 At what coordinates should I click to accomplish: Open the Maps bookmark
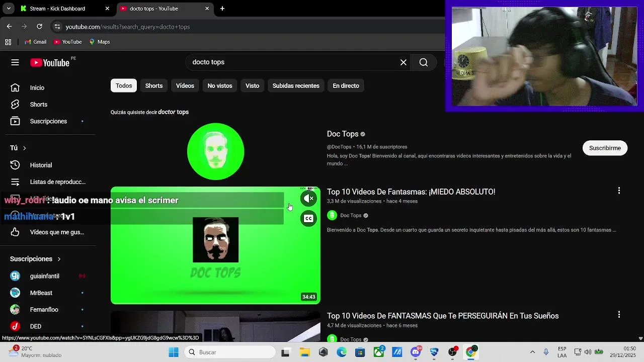pos(99,42)
